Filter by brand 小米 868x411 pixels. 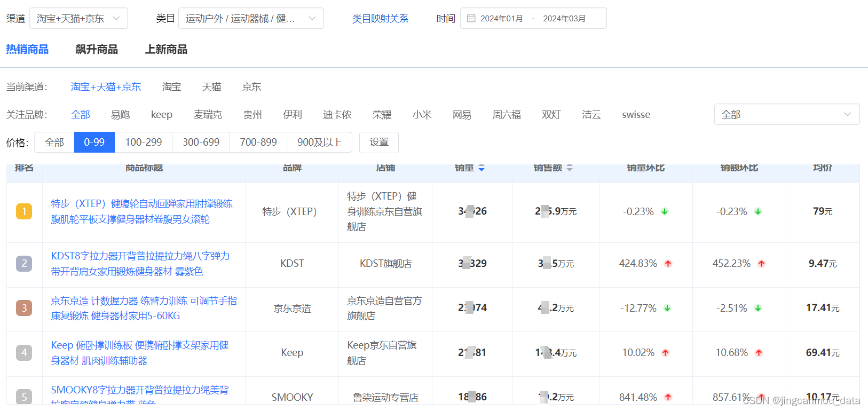point(422,115)
